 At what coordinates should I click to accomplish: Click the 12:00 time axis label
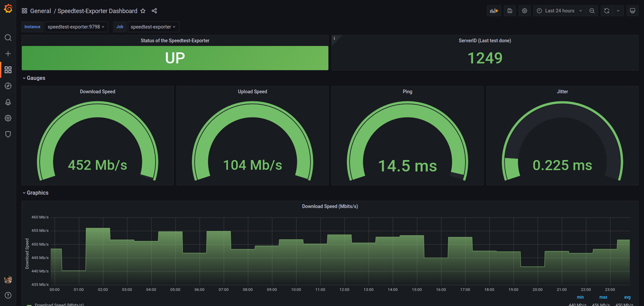[344, 290]
